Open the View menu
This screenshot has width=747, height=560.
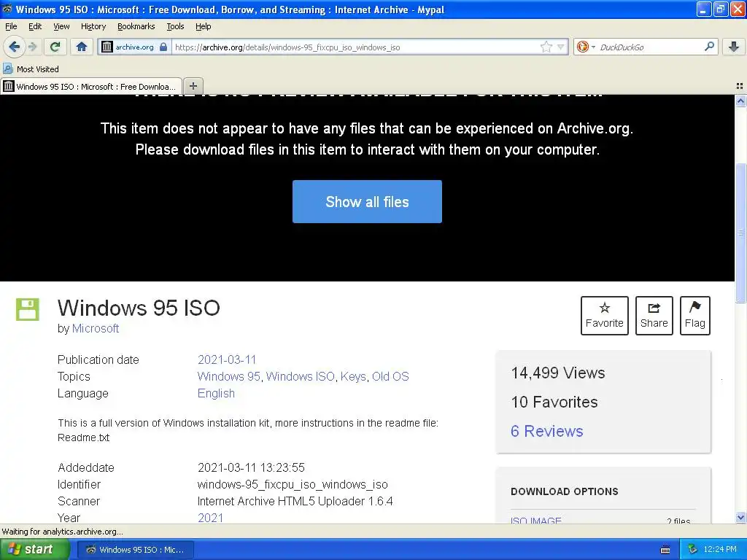(61, 26)
